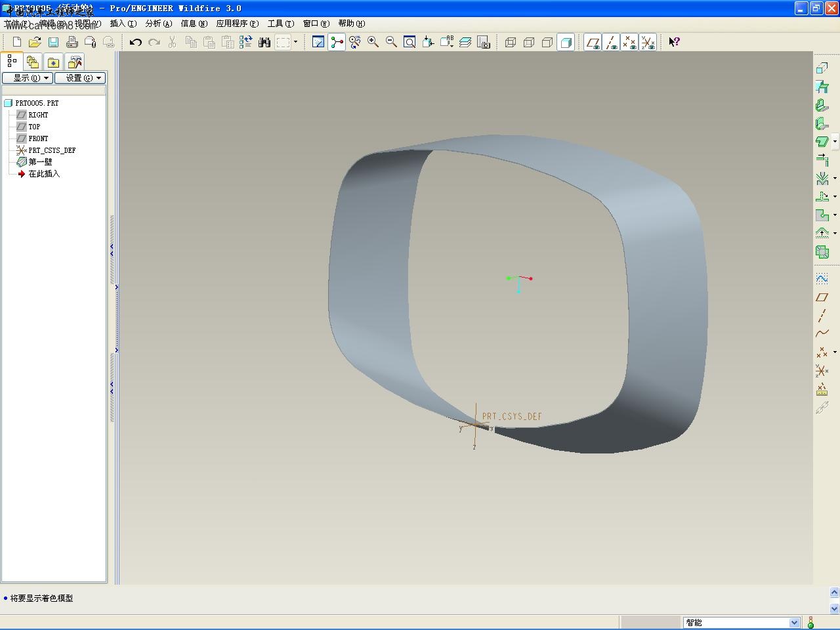Open the 分析(A) menu
840x630 pixels.
coord(158,24)
